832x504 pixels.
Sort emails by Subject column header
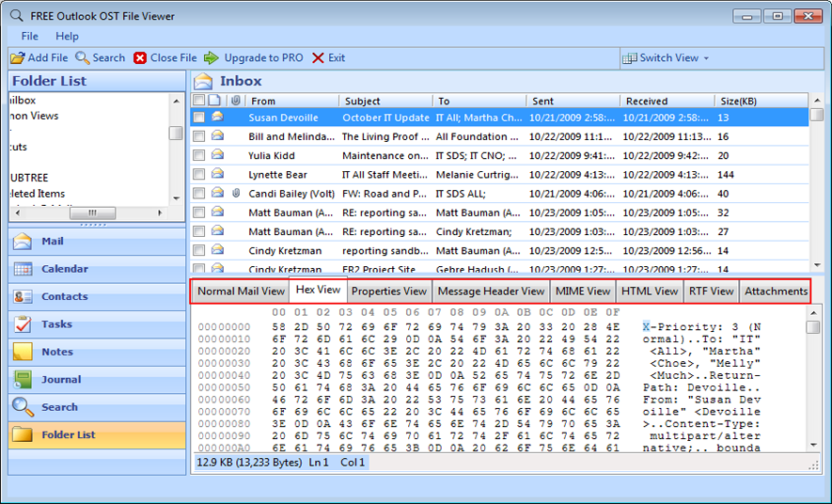tap(385, 101)
